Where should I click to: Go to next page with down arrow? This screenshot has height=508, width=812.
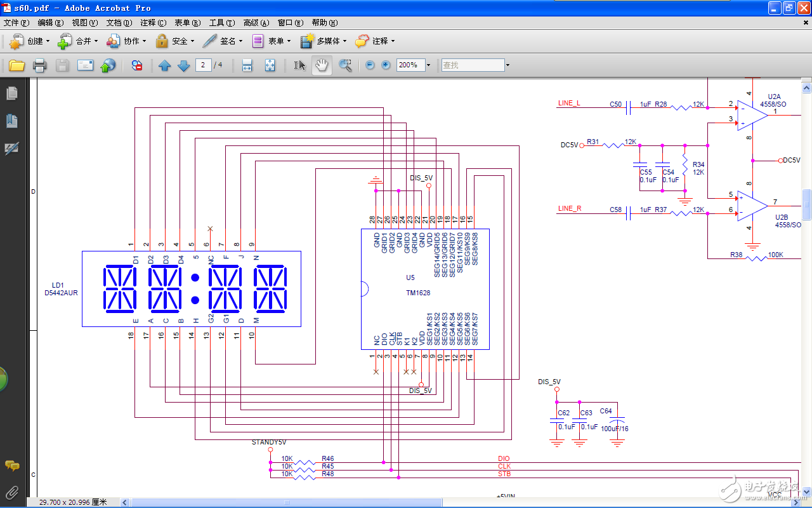tap(183, 65)
